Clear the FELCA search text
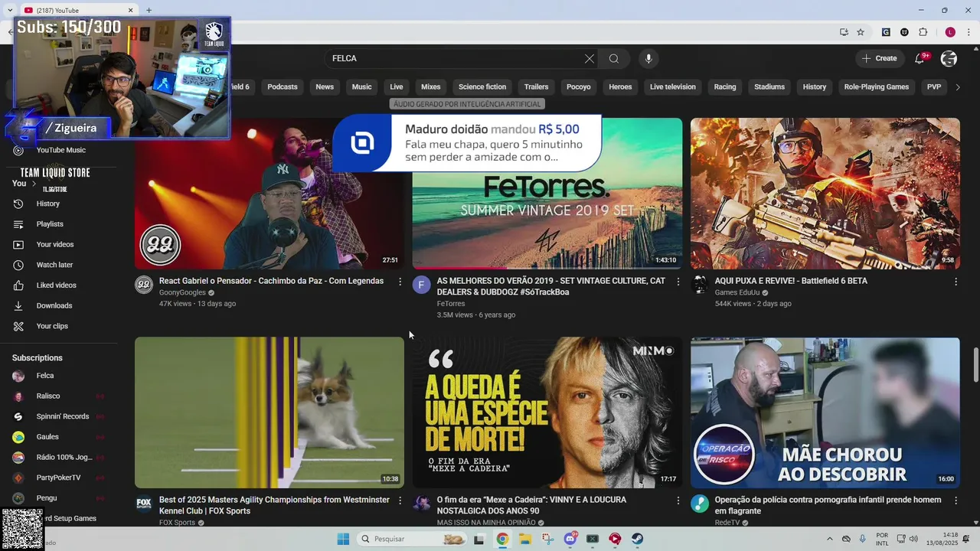Viewport: 980px width, 551px height. click(x=589, y=58)
